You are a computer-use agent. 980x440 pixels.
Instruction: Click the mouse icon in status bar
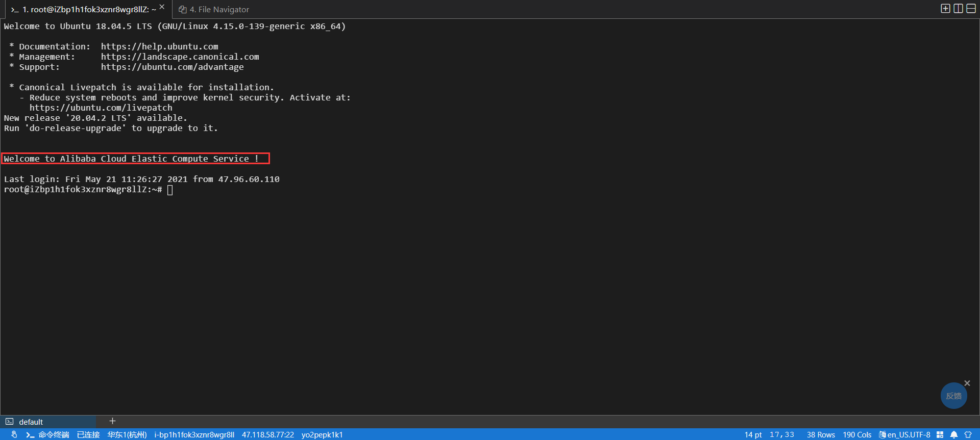(14, 434)
